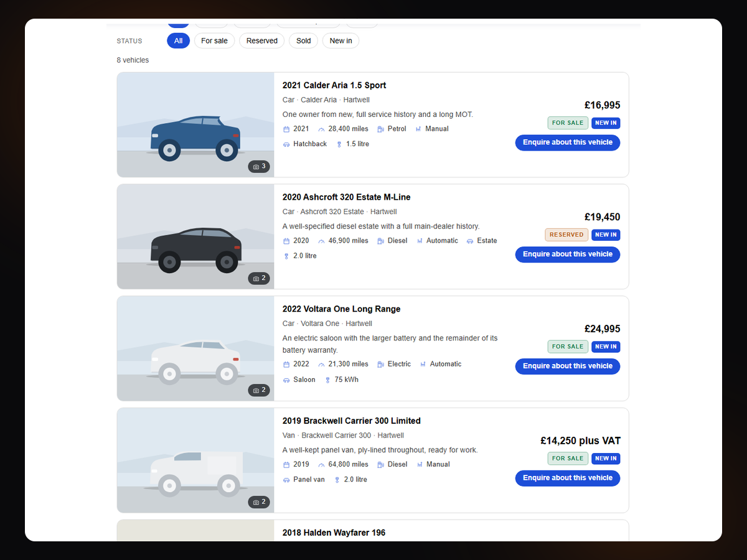Image resolution: width=747 pixels, height=560 pixels.
Task: Open the 2022 Voltara One Long Range title
Action: tap(341, 309)
